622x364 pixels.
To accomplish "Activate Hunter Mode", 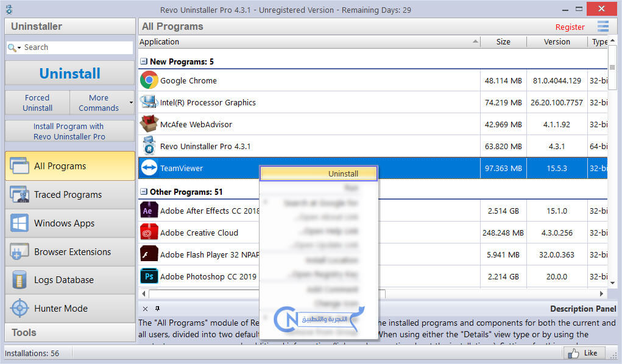I will coord(70,308).
